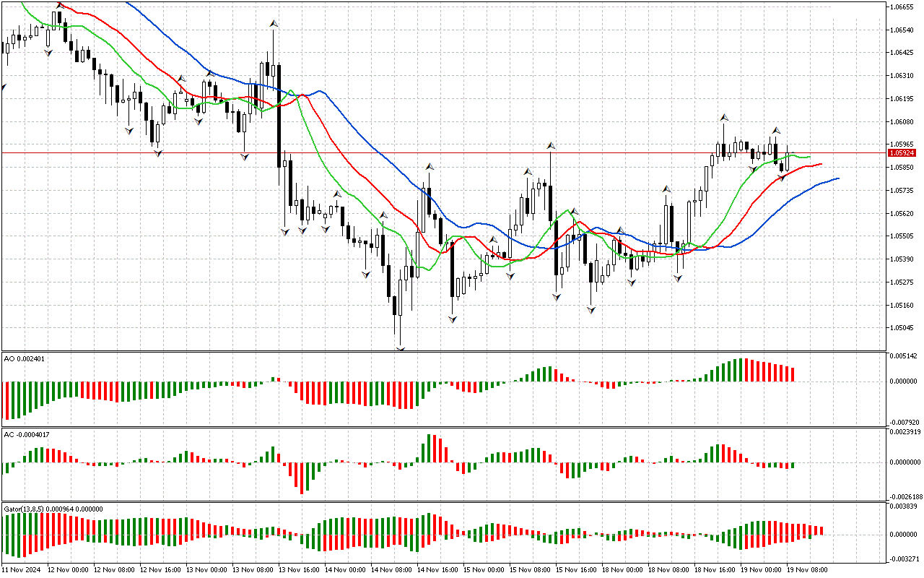Click price level 1.05160 on the axis
The image size is (924, 578).
(x=903, y=306)
